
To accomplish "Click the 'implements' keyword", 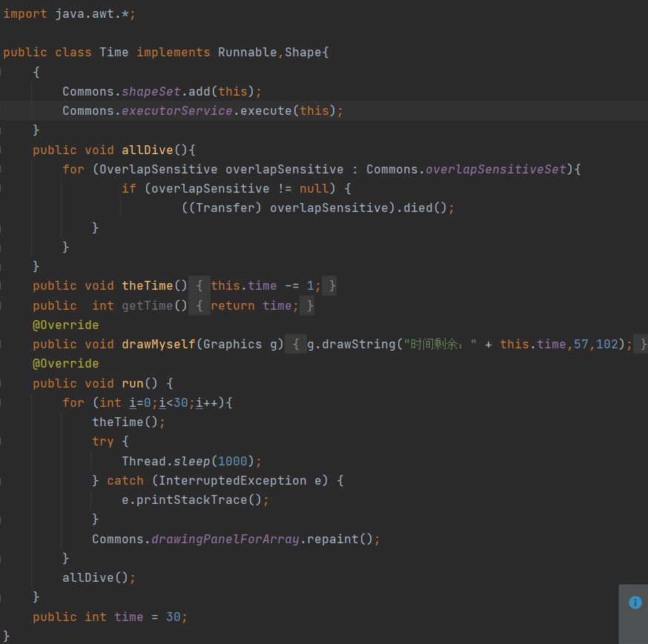I will pos(173,53).
